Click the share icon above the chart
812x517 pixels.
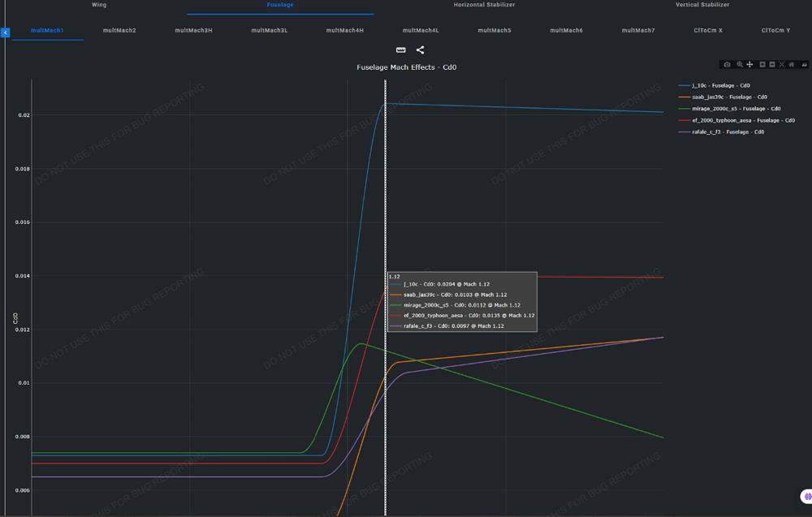tap(420, 50)
